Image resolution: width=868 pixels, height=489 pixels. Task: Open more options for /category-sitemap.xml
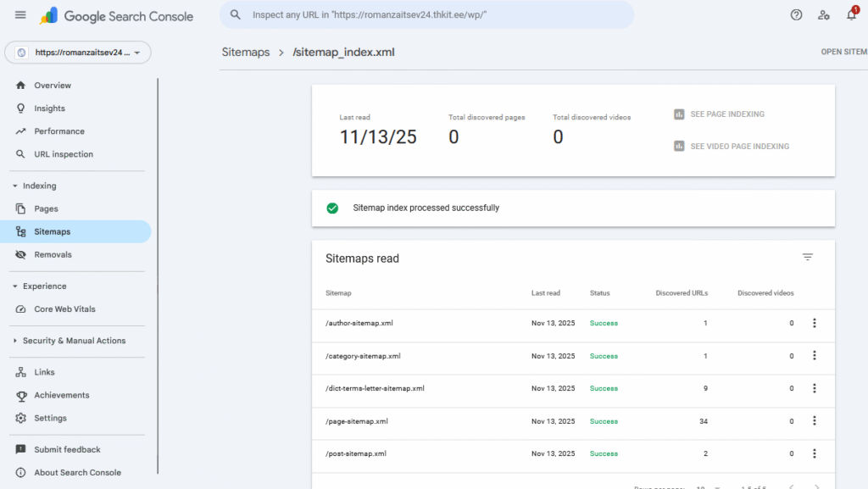tap(815, 356)
